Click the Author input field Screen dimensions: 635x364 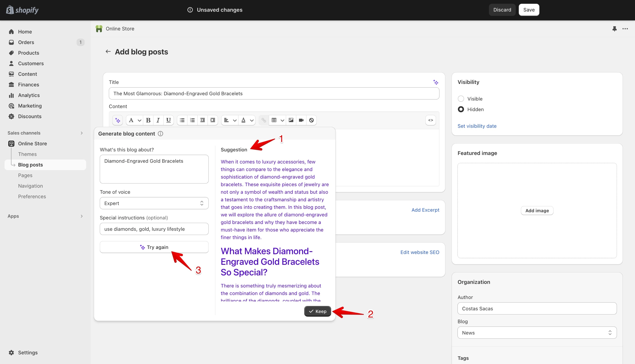pos(537,308)
